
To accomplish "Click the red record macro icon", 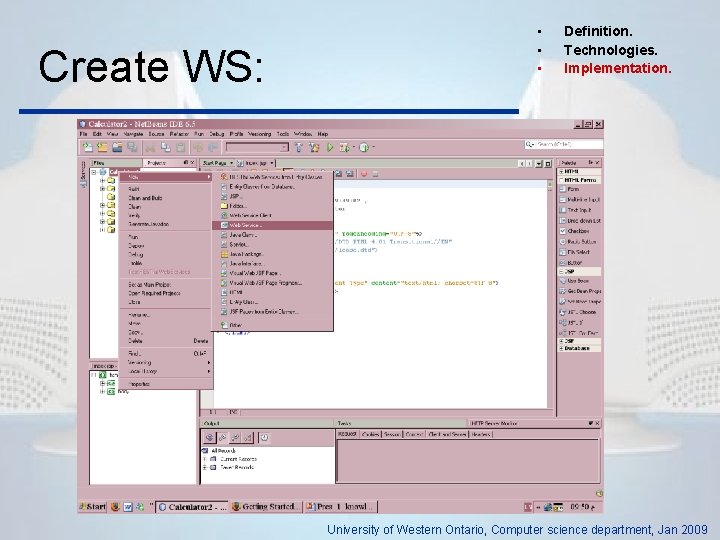I will 364,174.
